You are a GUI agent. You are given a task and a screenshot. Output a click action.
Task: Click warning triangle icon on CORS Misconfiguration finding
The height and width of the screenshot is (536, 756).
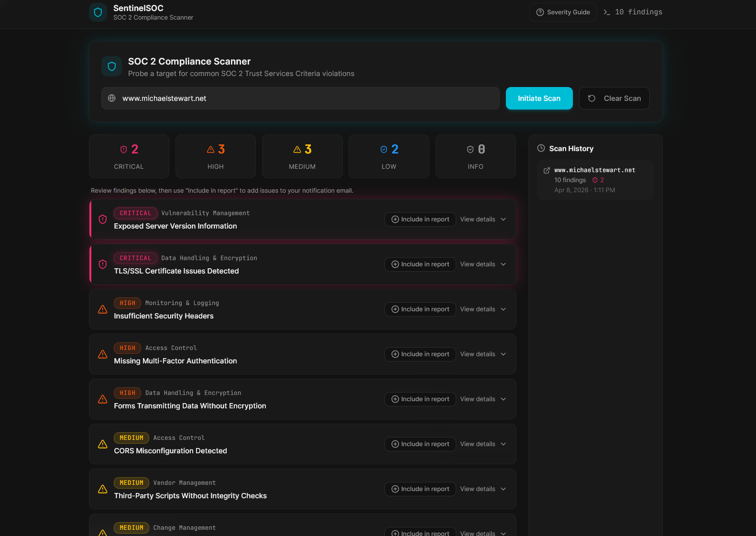pyautogui.click(x=102, y=444)
